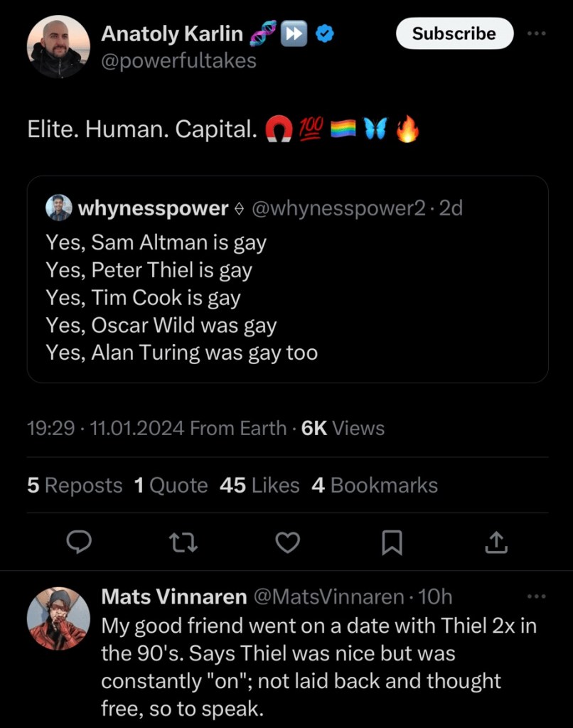The image size is (573, 728).
Task: Tap the share upload icon
Action: click(496, 543)
